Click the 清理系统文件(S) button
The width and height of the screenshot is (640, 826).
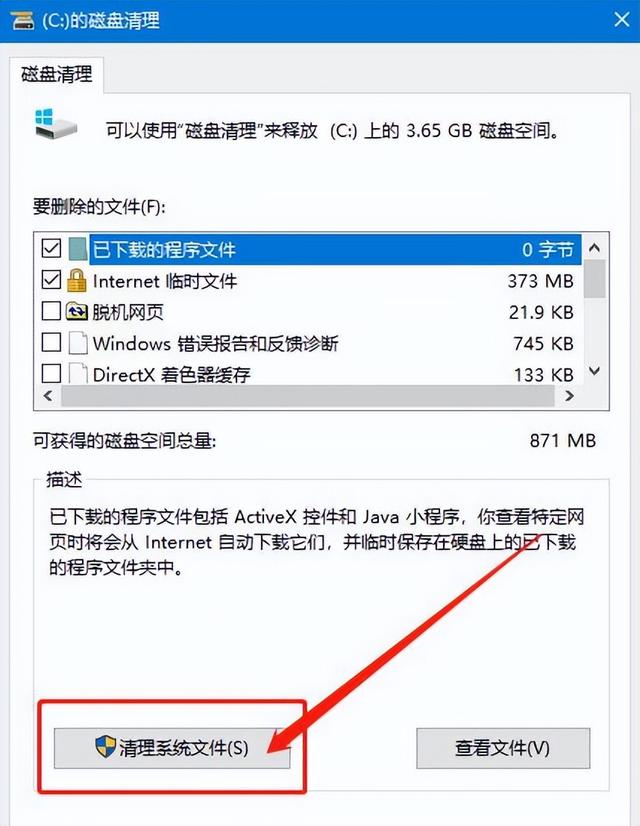pos(172,748)
